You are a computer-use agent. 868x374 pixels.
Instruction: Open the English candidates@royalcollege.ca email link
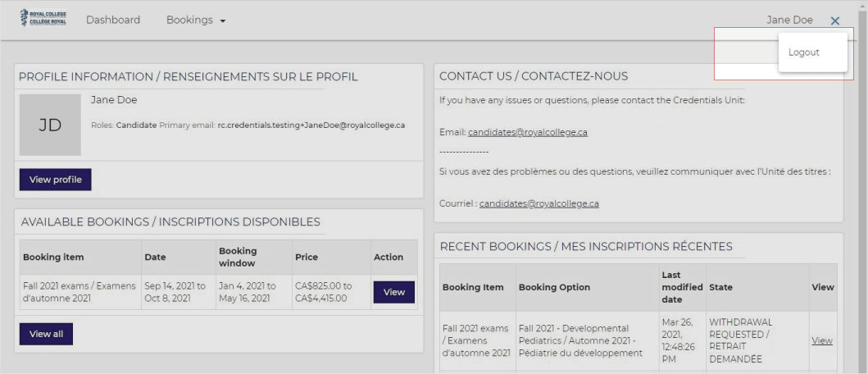pyautogui.click(x=528, y=132)
